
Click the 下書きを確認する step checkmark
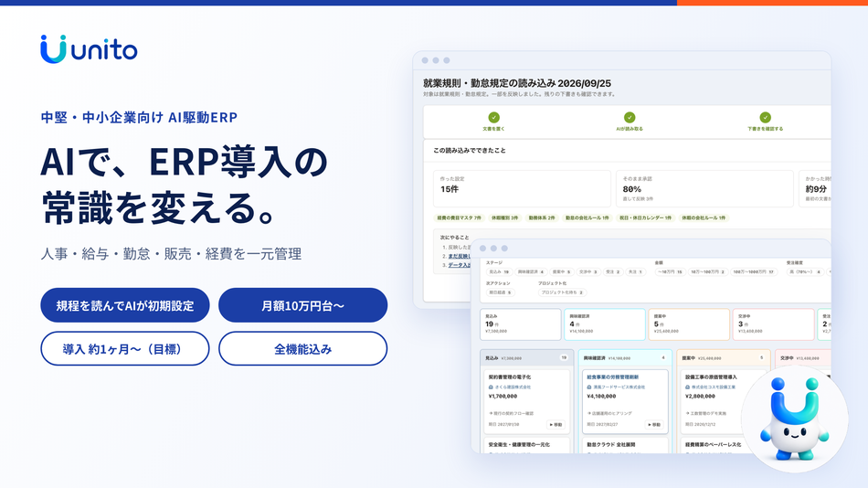coord(765,117)
